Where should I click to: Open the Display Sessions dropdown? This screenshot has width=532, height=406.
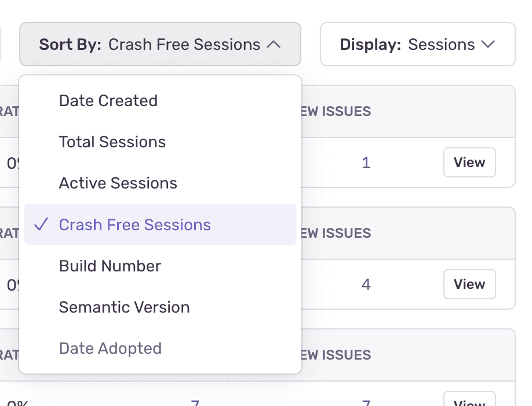pyautogui.click(x=417, y=44)
